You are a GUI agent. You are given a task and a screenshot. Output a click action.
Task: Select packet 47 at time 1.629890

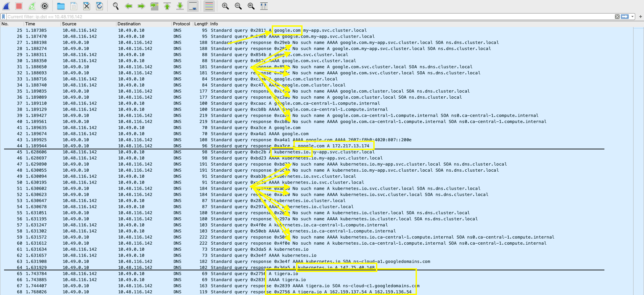[316, 164]
